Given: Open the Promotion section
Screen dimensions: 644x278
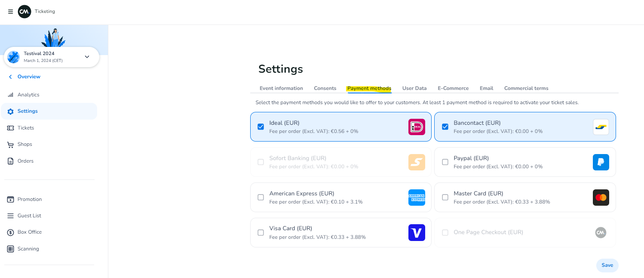Looking at the screenshot, I should (x=29, y=199).
